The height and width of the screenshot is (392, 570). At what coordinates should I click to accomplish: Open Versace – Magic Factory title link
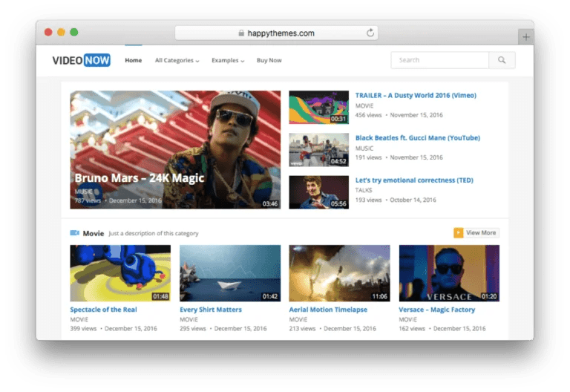point(437,310)
